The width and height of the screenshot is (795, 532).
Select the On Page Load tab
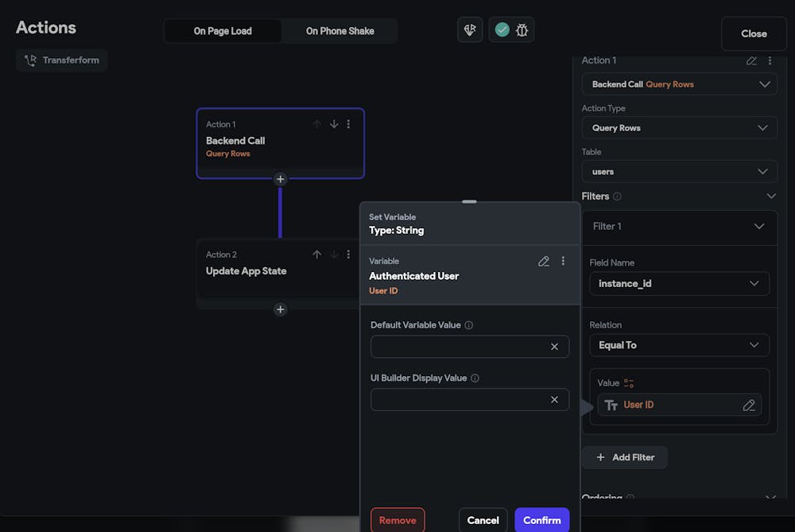click(223, 31)
